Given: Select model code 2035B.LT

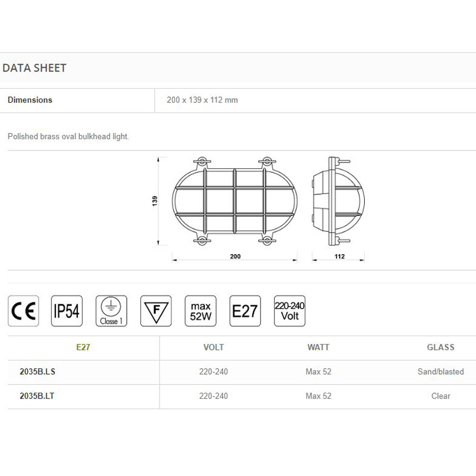Looking at the screenshot, I should [37, 396].
